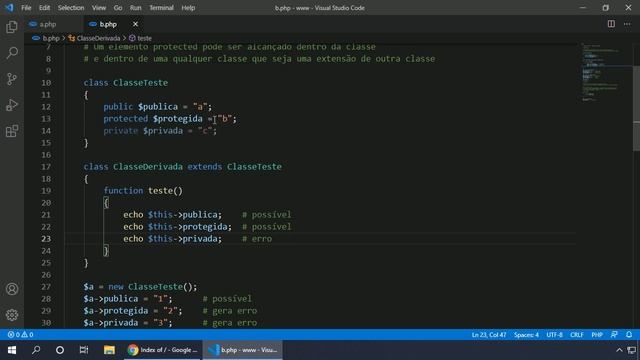This screenshot has height=360, width=640.
Task: Switch to Chrome 'Index of /' window
Action: [162, 350]
